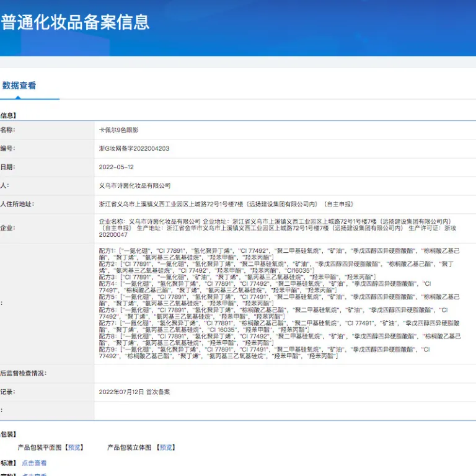Screen dimensions: 476x476
Task: Select filing number 浙G妆网备字2022004203
Action: point(134,149)
